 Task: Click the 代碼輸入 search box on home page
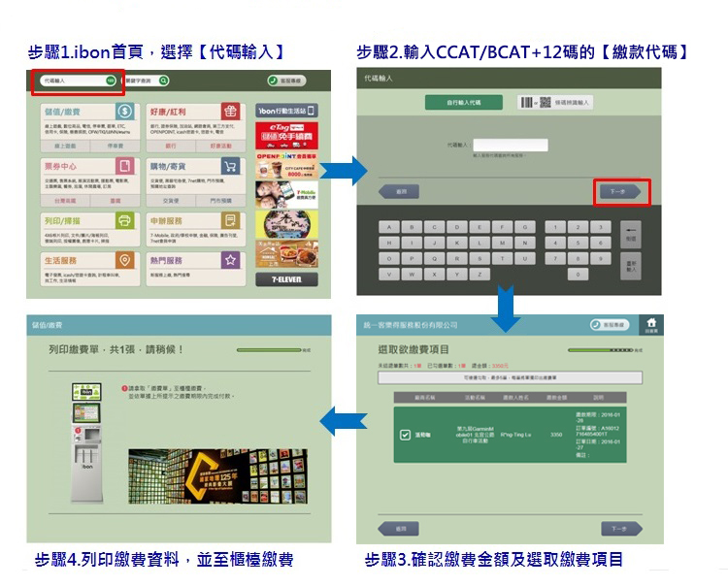[78, 81]
